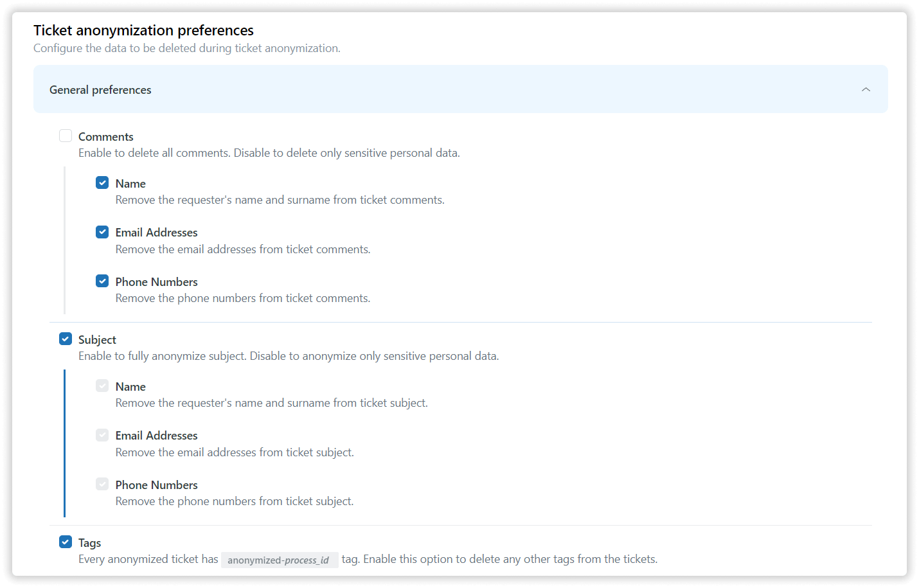Click Email Addresses label under Subject
The height and width of the screenshot is (588, 919).
tap(156, 436)
